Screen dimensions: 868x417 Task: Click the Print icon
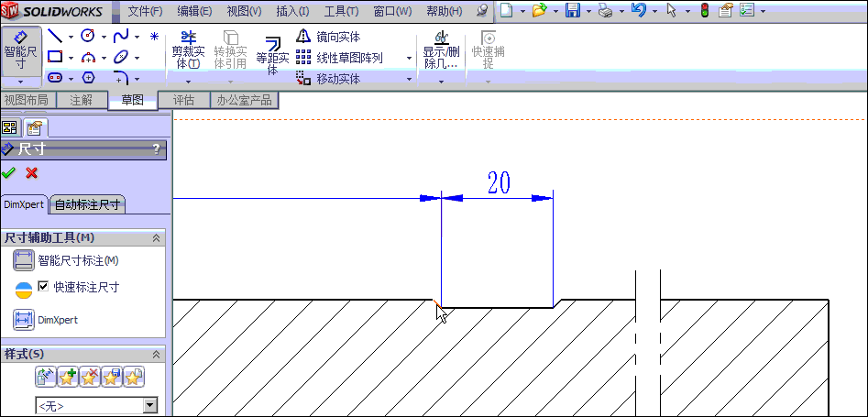[x=606, y=10]
